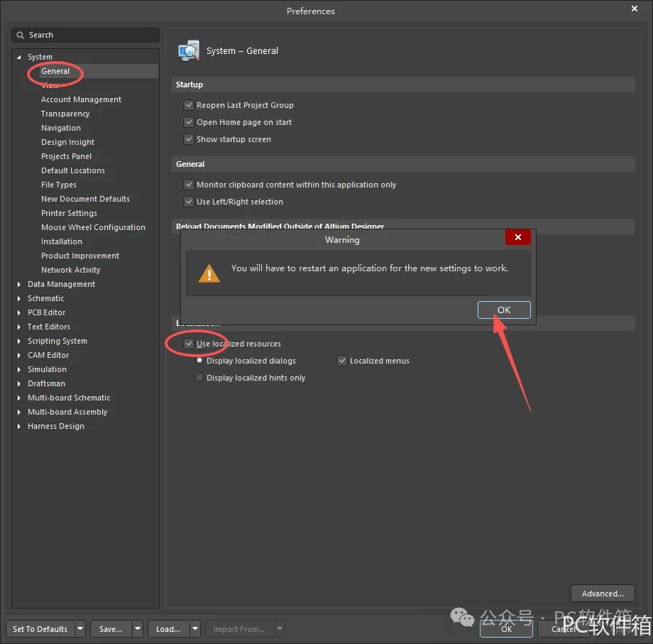Select Network Activity entry
653x644 pixels.
71,270
